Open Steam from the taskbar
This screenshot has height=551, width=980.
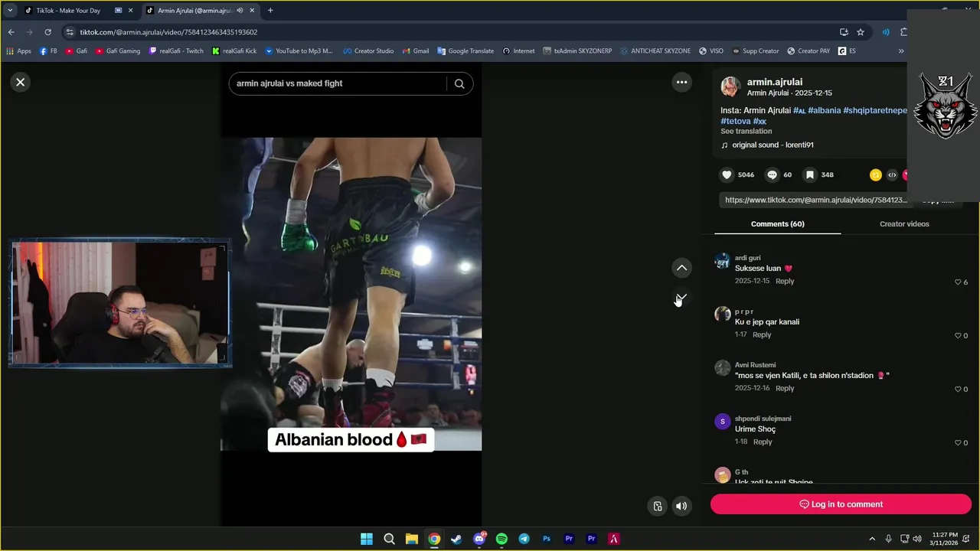[456, 539]
